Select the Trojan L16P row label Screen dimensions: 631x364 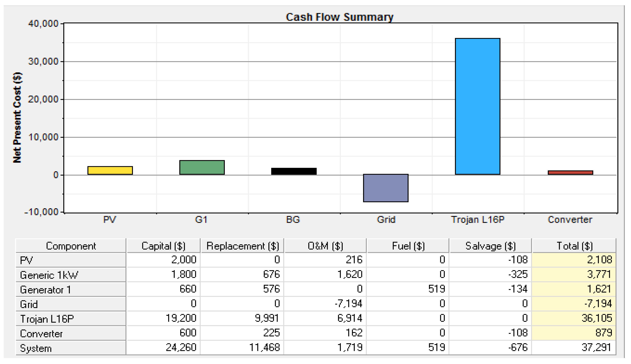71,319
